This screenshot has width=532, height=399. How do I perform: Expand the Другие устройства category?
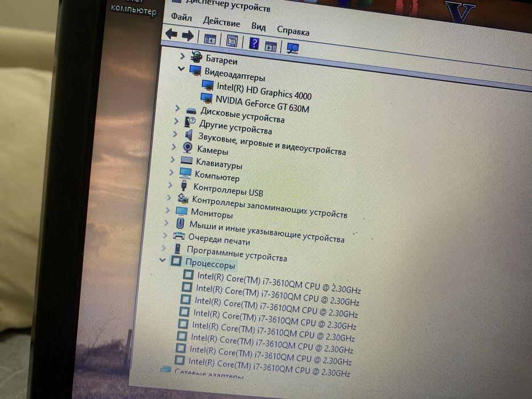point(176,121)
